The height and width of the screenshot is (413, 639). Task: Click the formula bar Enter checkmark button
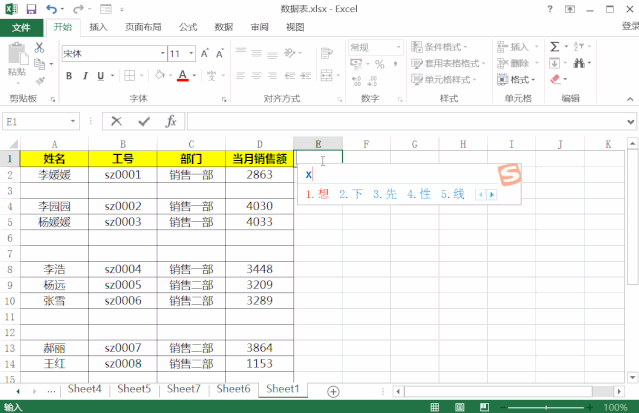tap(144, 121)
